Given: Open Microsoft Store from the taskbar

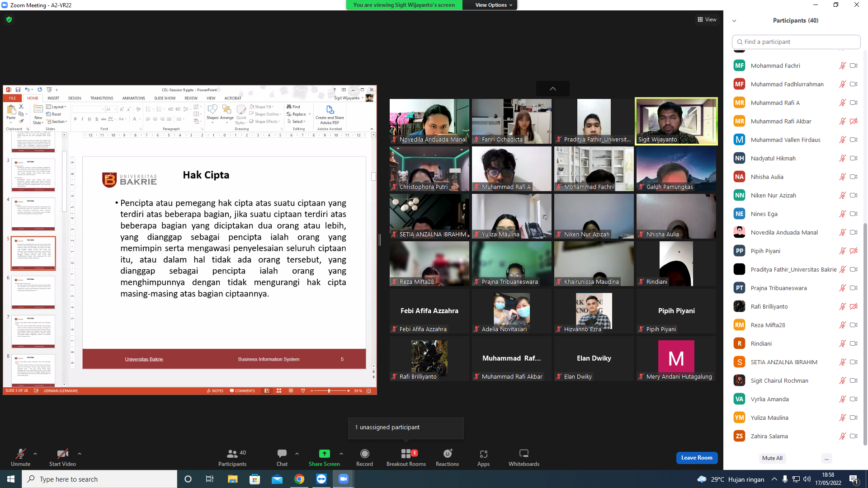Looking at the screenshot, I should tap(255, 479).
